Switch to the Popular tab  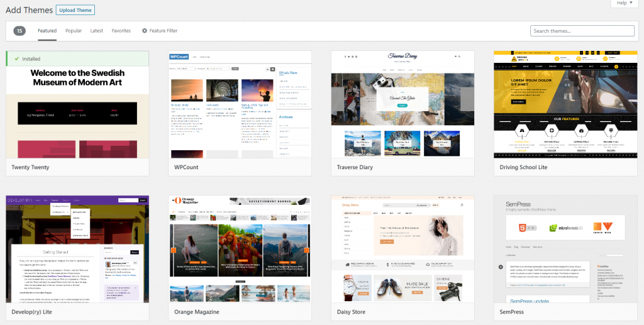pyautogui.click(x=74, y=31)
